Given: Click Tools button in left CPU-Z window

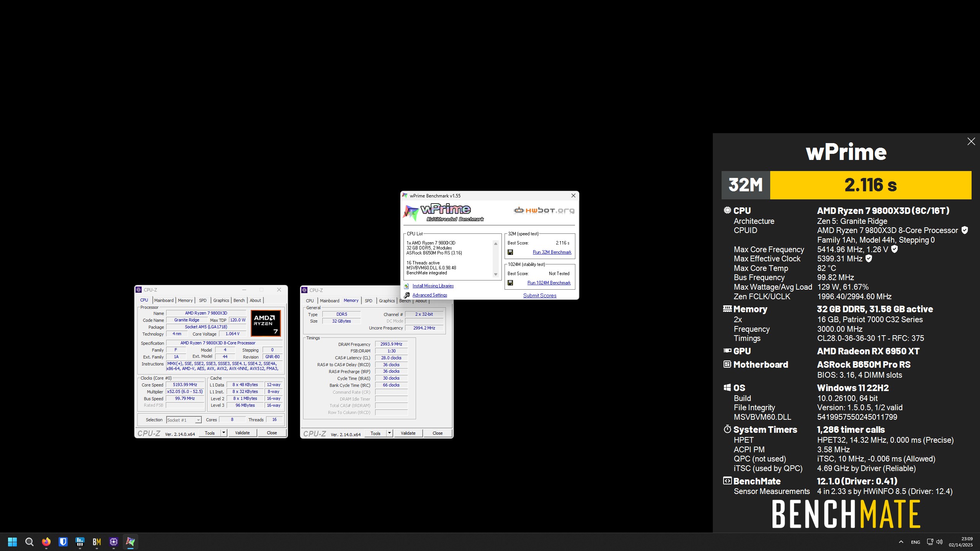Looking at the screenshot, I should 210,433.
